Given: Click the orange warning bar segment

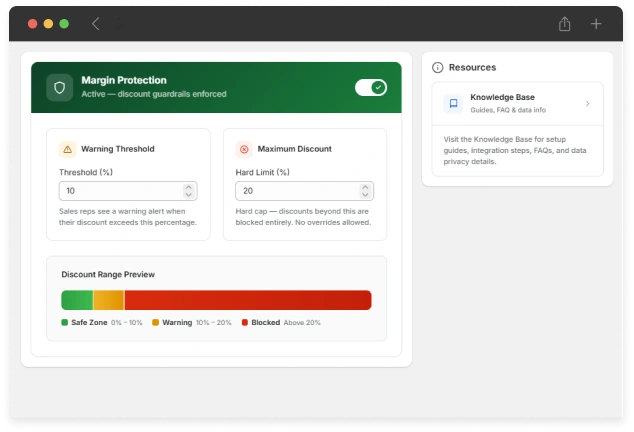Looking at the screenshot, I should 108,300.
